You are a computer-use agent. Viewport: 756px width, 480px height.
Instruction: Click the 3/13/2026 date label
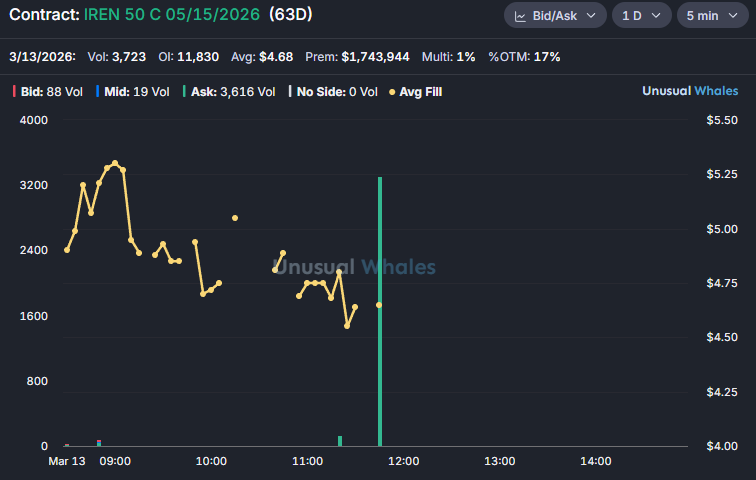(x=42, y=57)
